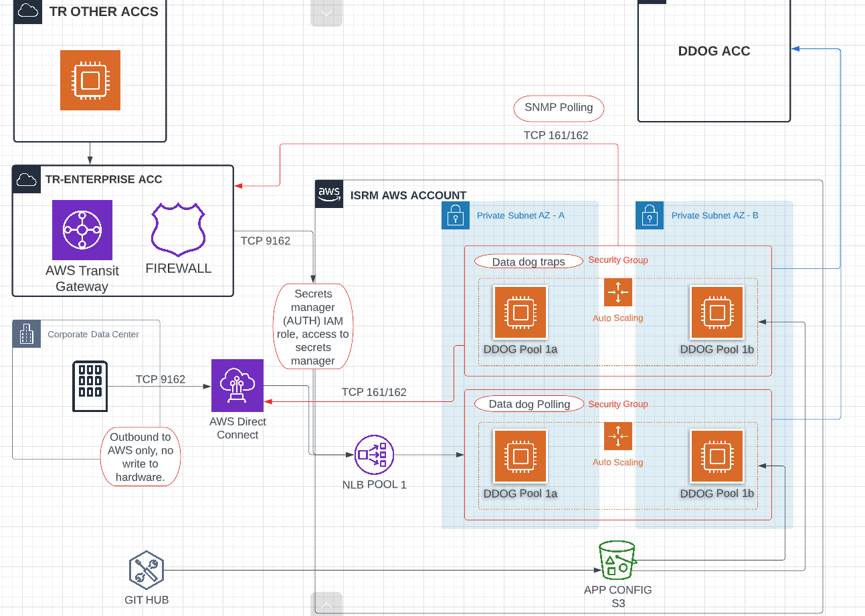Click the EC2 chip icon inside TR OTHER ACCS
The width and height of the screenshot is (865, 616).
90,80
